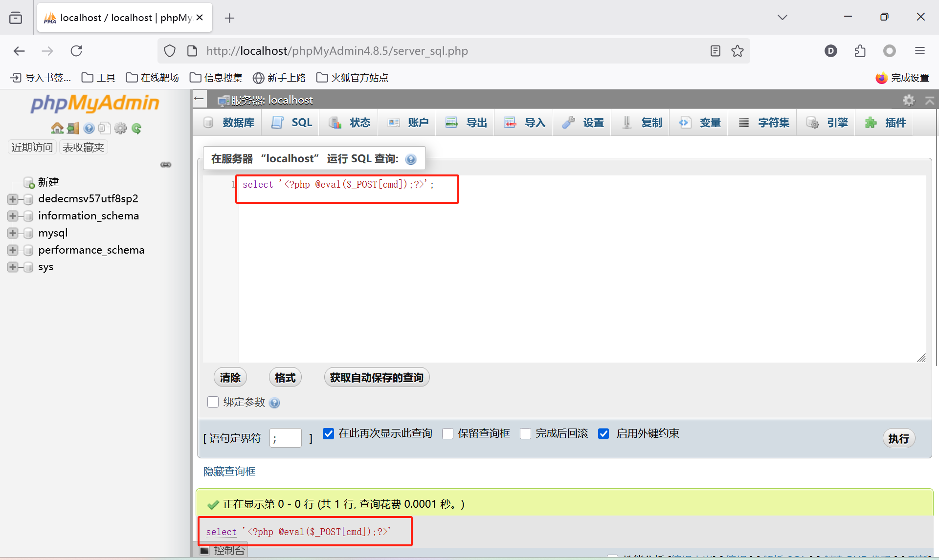This screenshot has height=560, width=939.
Task: Switch to the SQL tab
Action: [x=291, y=123]
